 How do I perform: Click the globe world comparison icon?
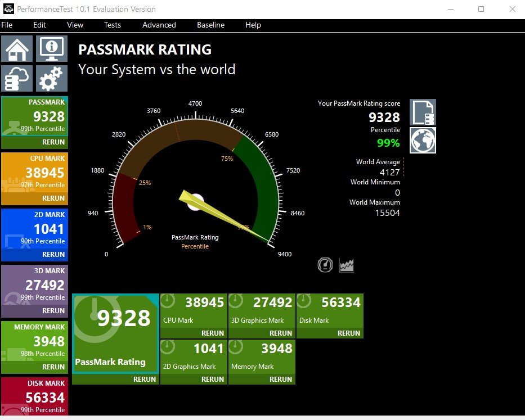[423, 140]
